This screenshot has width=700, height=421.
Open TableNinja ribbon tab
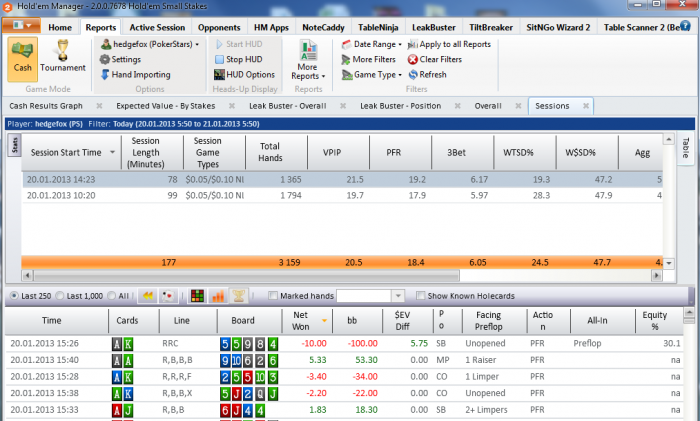(378, 27)
